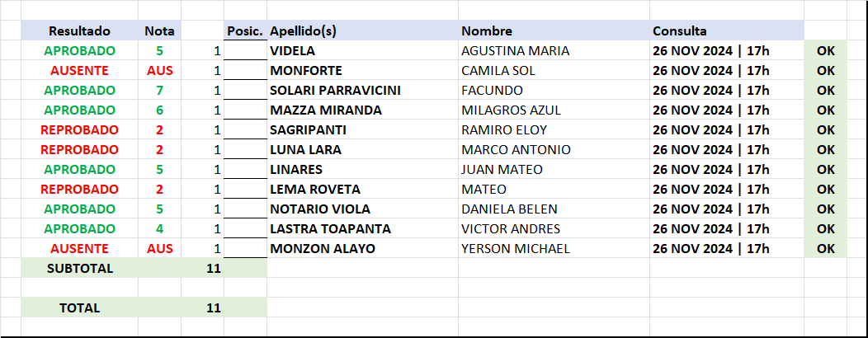This screenshot has width=868, height=338.
Task: Select the MILAGROS AZUL name cell
Action: point(554,110)
